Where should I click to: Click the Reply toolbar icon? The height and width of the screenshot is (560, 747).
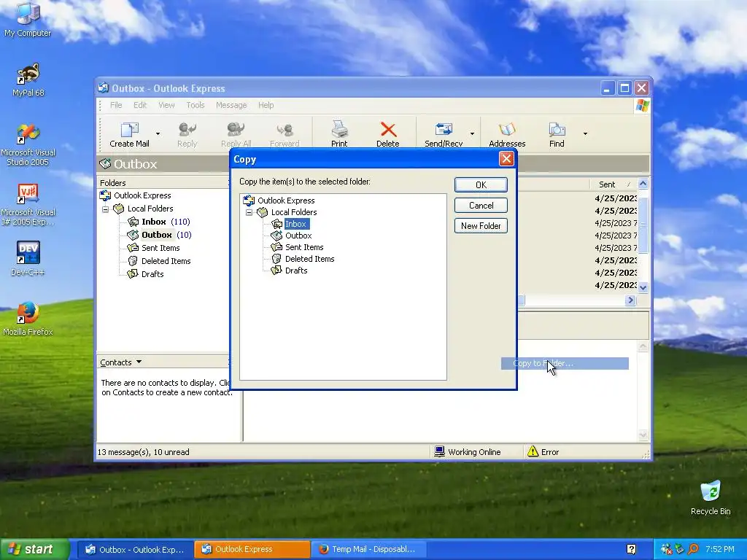[x=187, y=134]
